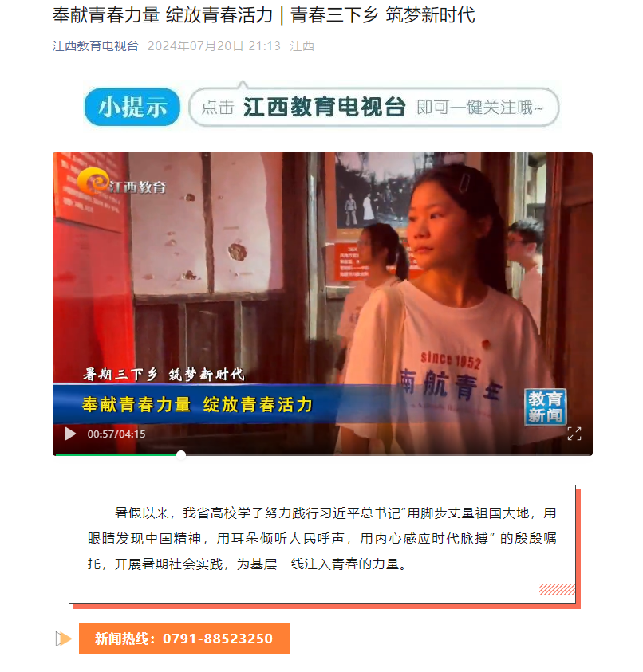Viewport: 643px width, 672px height.
Task: Click the 暑期三下乡 筑梦新时代 subtitle text
Action: tap(164, 374)
